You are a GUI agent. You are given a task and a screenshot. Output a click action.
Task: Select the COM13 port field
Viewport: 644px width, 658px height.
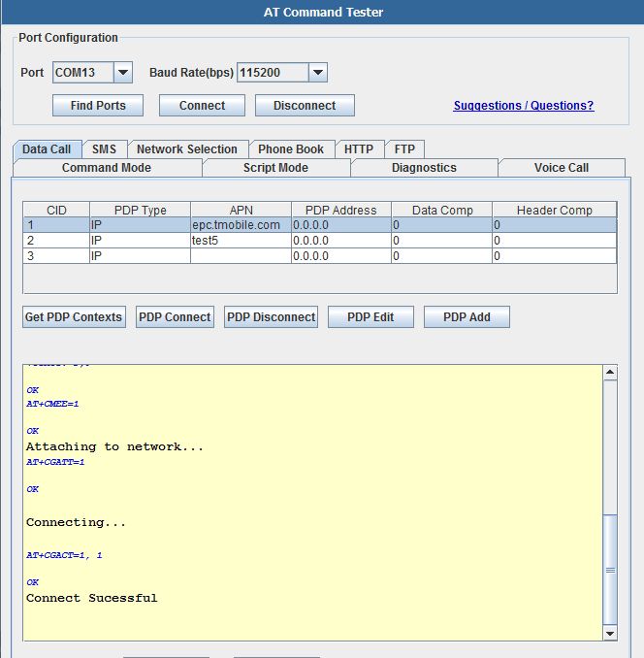pyautogui.click(x=83, y=72)
